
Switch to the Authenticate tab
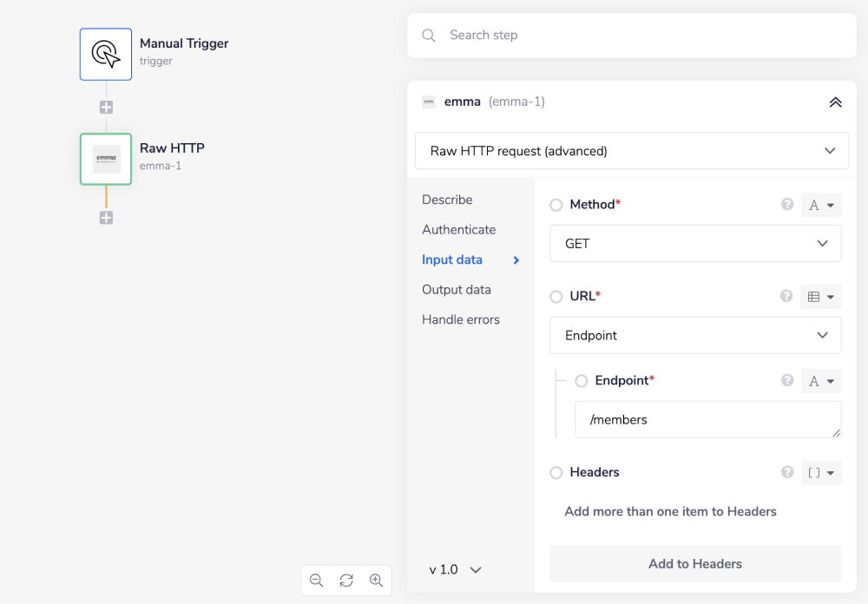(458, 230)
